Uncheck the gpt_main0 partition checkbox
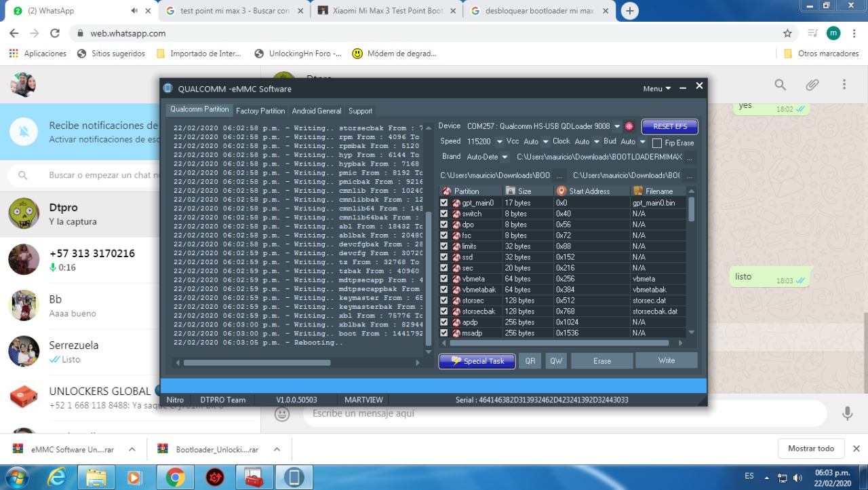The height and width of the screenshot is (490, 868). tap(444, 203)
